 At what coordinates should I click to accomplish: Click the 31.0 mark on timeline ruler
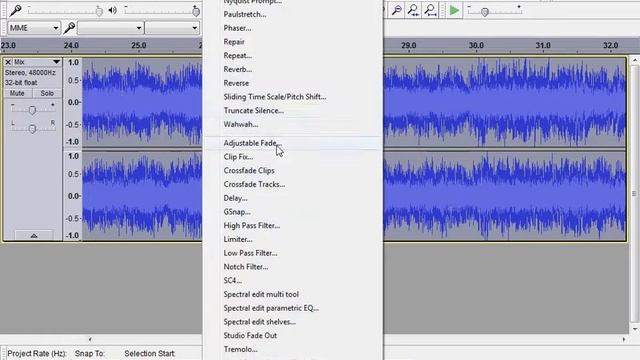pos(543,45)
